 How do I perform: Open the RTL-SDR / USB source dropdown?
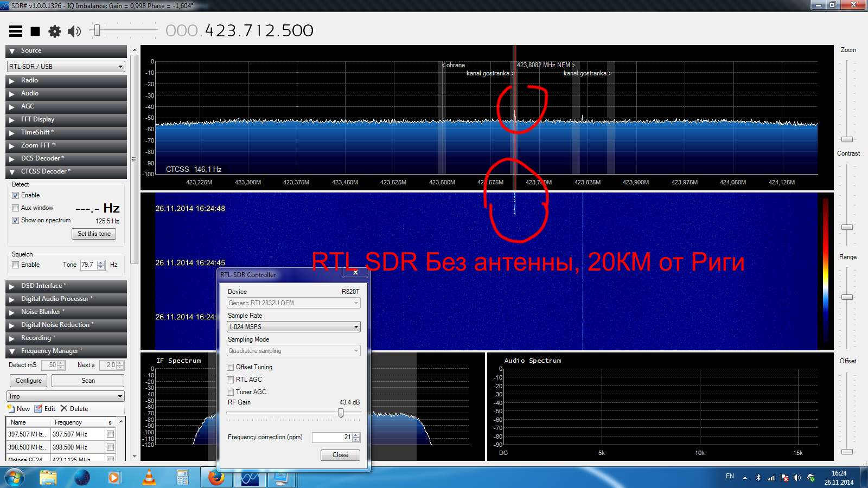pyautogui.click(x=66, y=67)
